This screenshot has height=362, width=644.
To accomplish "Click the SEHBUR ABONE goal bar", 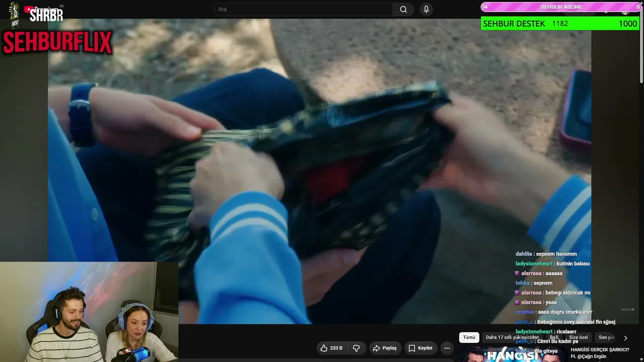I will pyautogui.click(x=561, y=7).
